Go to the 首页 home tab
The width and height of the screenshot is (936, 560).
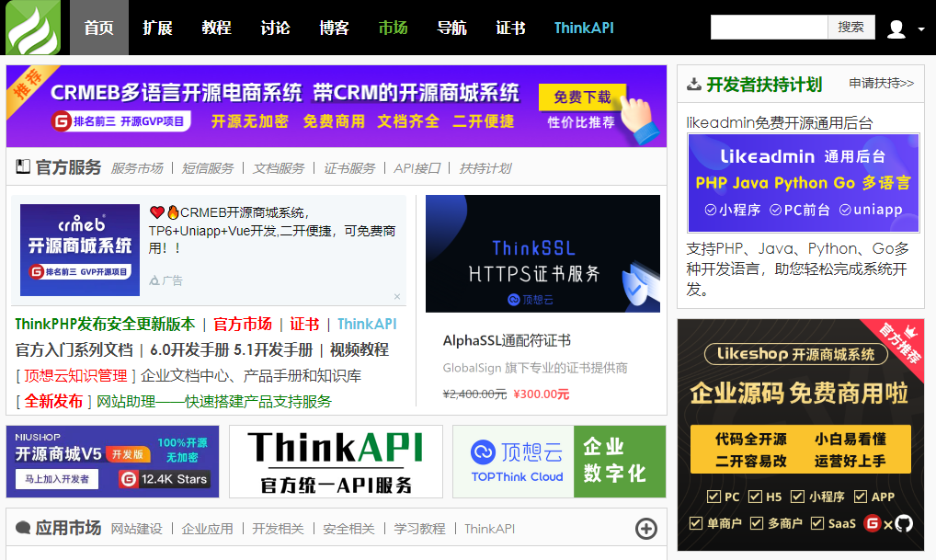(x=99, y=28)
